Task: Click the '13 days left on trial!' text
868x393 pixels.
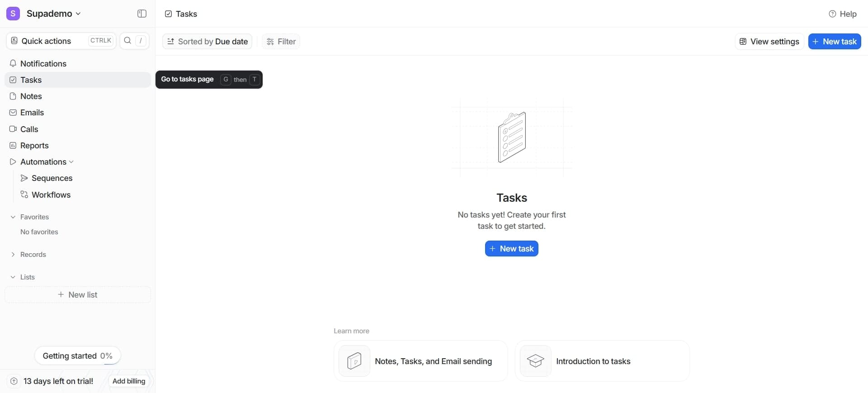Action: [x=58, y=381]
